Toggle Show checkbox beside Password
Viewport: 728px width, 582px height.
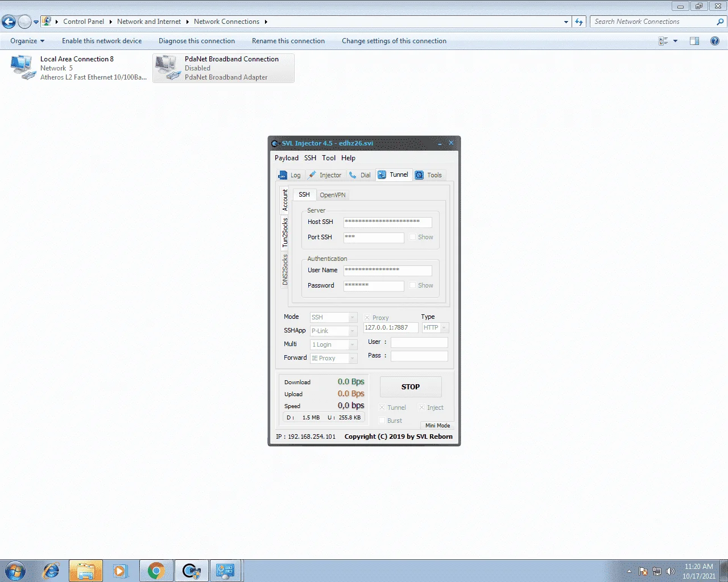(x=412, y=285)
